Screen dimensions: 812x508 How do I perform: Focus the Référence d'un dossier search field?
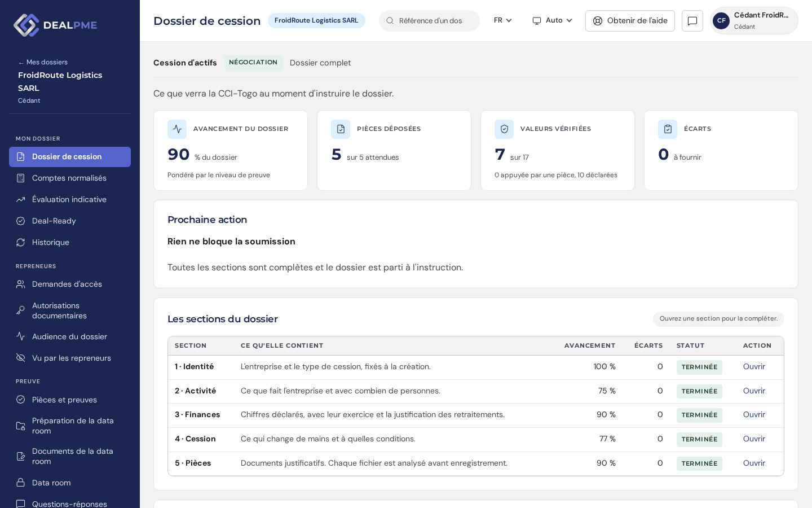tap(429, 21)
